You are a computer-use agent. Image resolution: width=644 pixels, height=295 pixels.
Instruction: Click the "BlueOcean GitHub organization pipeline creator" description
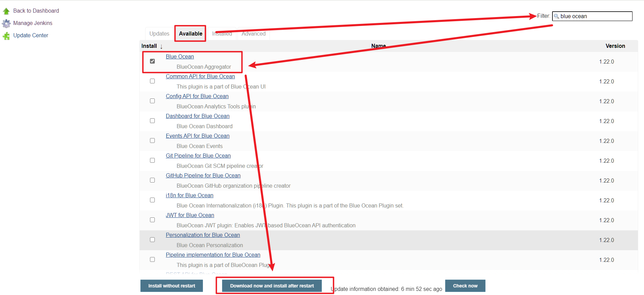[x=233, y=186]
